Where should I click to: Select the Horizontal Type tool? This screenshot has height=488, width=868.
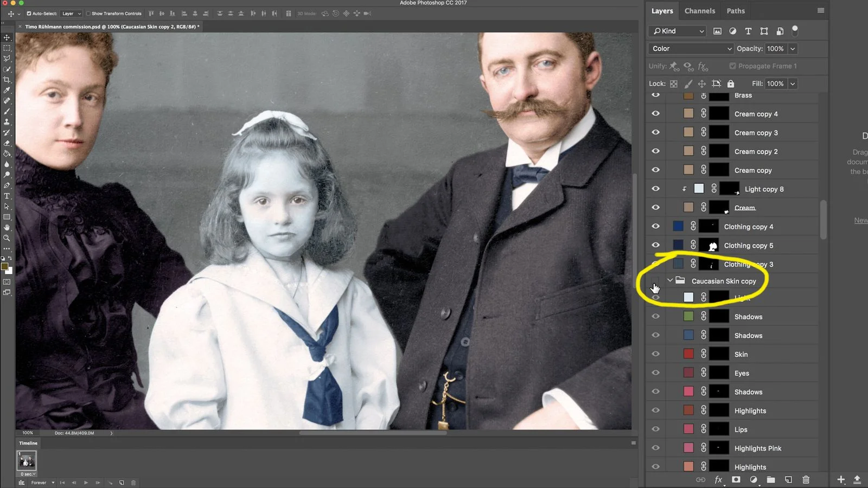pyautogui.click(x=7, y=196)
